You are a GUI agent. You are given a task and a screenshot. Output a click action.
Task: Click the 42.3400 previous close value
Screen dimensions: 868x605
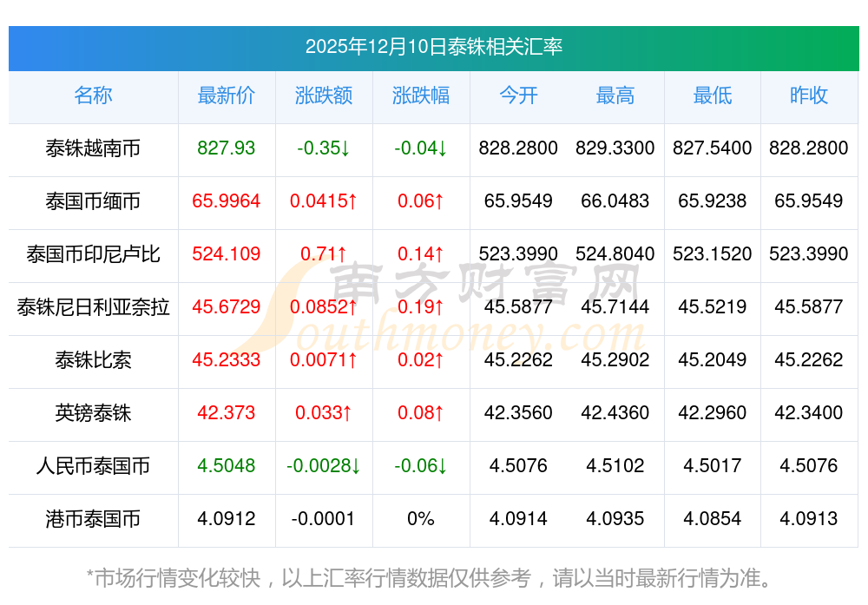pos(809,413)
